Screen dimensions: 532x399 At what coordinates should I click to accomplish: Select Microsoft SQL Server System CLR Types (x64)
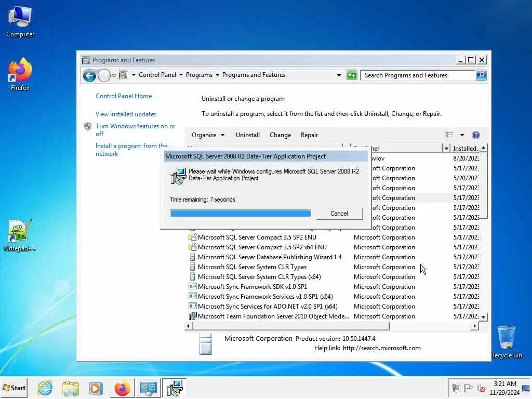tap(259, 277)
